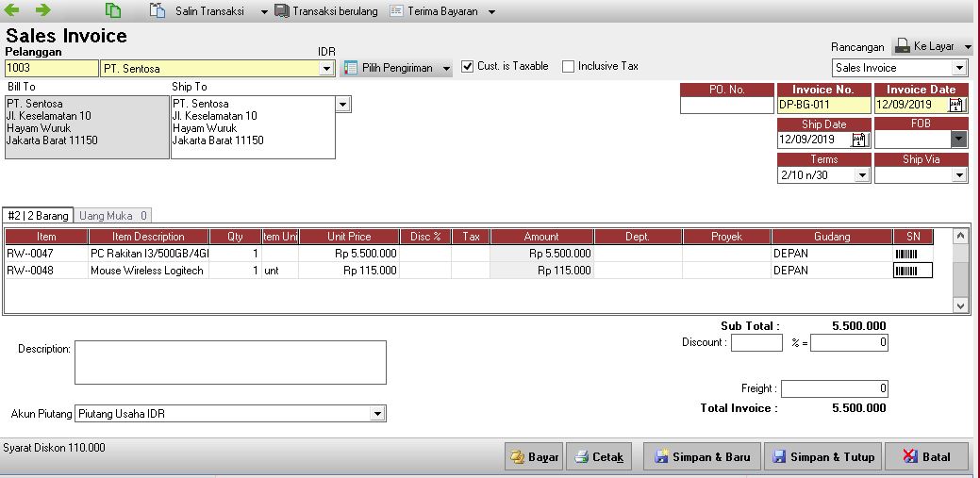980x478 pixels.
Task: Click the SN barcode for RW--0047
Action: (x=906, y=254)
